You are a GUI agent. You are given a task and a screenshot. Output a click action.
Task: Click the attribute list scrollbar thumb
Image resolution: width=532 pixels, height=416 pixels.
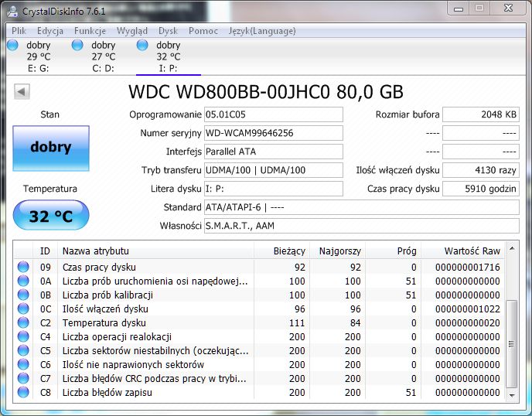pos(512,344)
